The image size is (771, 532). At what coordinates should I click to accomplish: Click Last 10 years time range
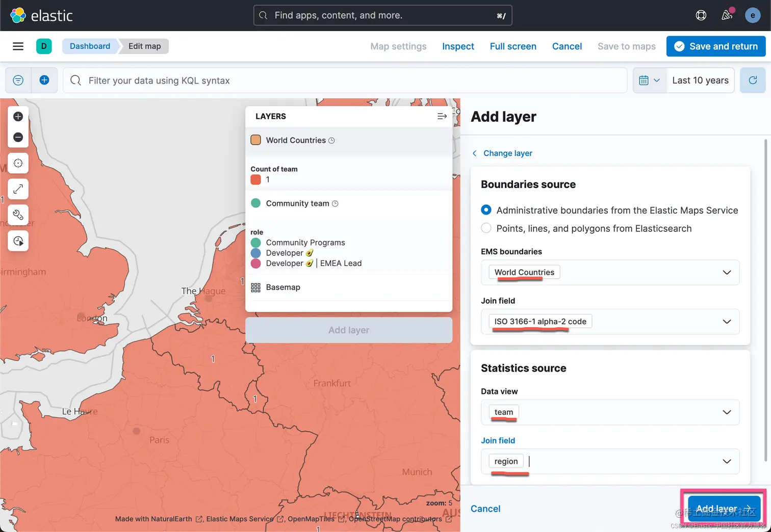(x=700, y=81)
